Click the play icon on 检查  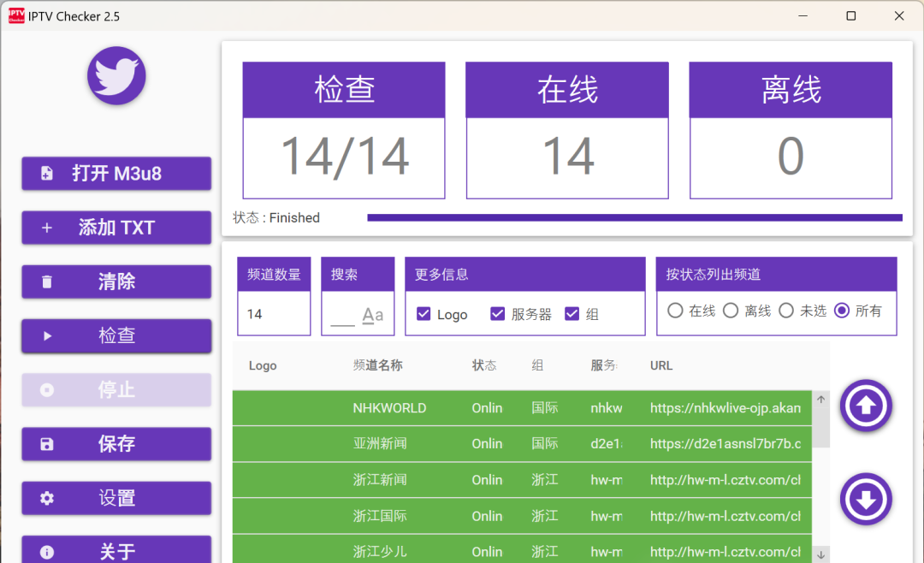tap(47, 336)
